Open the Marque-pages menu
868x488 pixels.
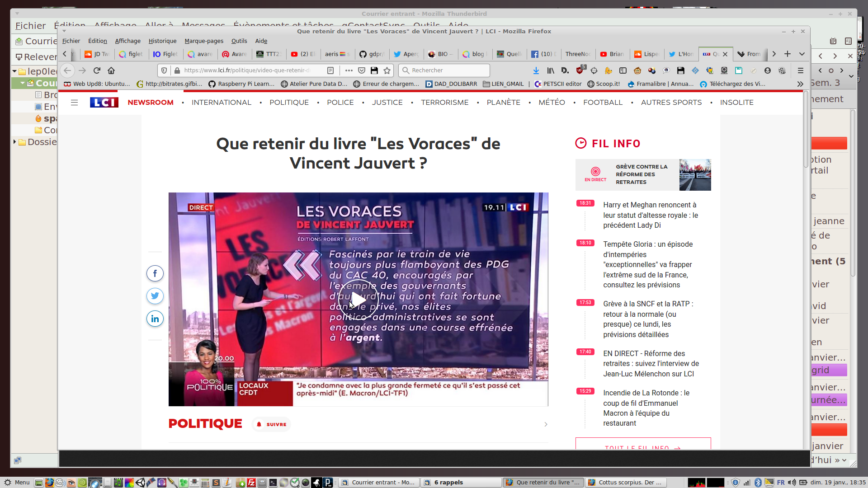tap(204, 41)
